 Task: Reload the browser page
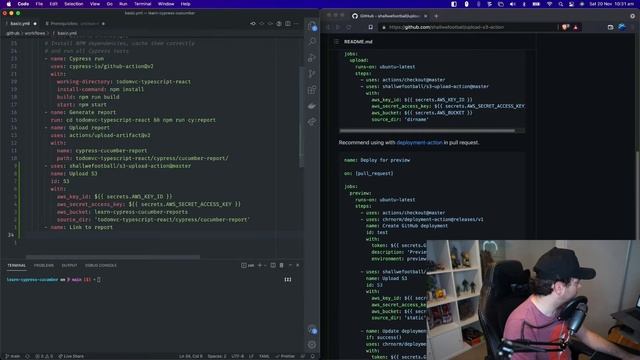pos(349,27)
